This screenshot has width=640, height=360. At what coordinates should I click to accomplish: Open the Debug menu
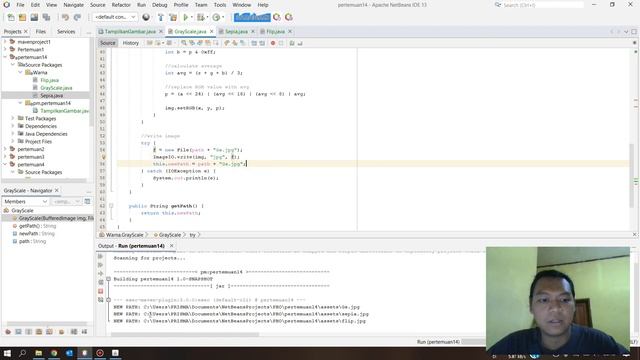160,5
